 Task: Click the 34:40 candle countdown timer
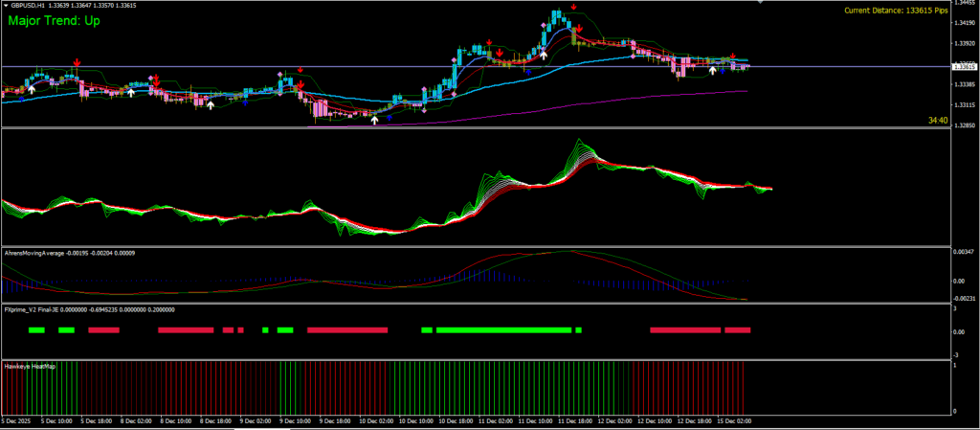click(x=937, y=121)
